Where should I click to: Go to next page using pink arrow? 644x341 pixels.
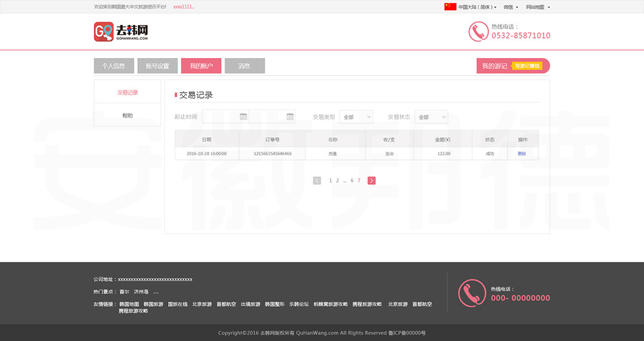tap(372, 180)
